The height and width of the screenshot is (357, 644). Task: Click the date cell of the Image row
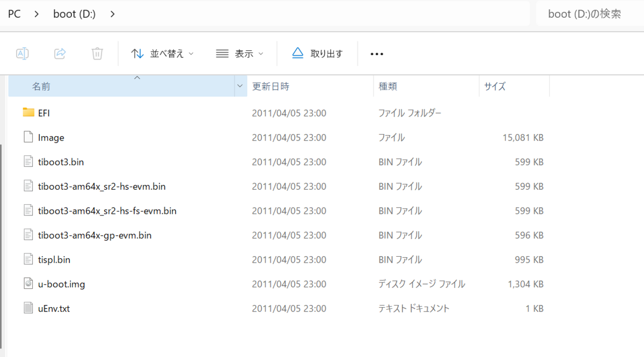click(x=289, y=138)
